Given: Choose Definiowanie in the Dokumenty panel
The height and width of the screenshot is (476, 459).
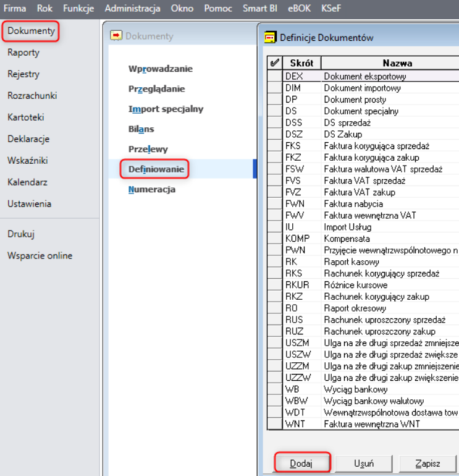Looking at the screenshot, I should point(156,169).
